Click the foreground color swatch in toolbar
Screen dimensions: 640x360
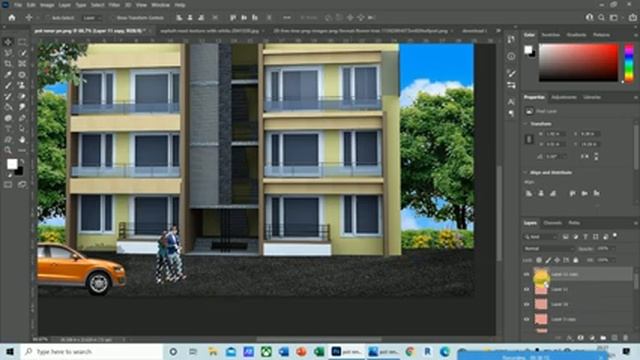coord(12,164)
